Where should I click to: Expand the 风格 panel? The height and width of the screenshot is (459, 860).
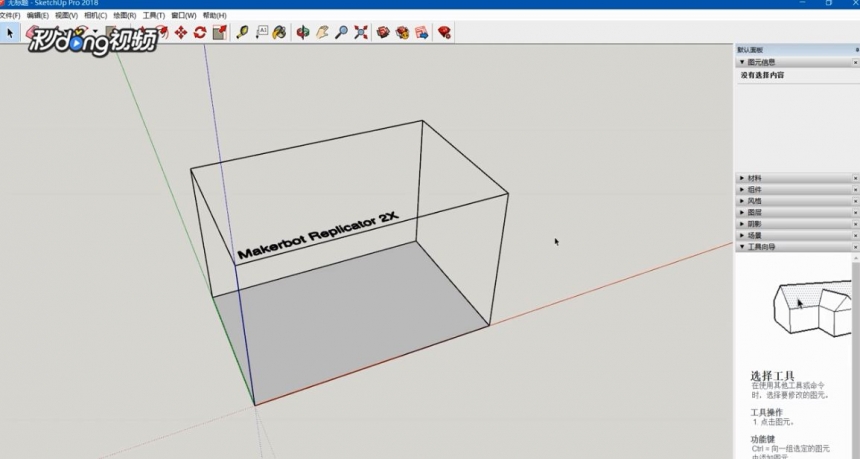(x=742, y=201)
